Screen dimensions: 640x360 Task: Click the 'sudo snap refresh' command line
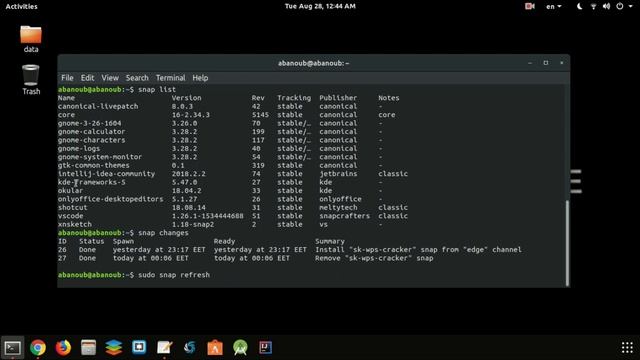174,275
